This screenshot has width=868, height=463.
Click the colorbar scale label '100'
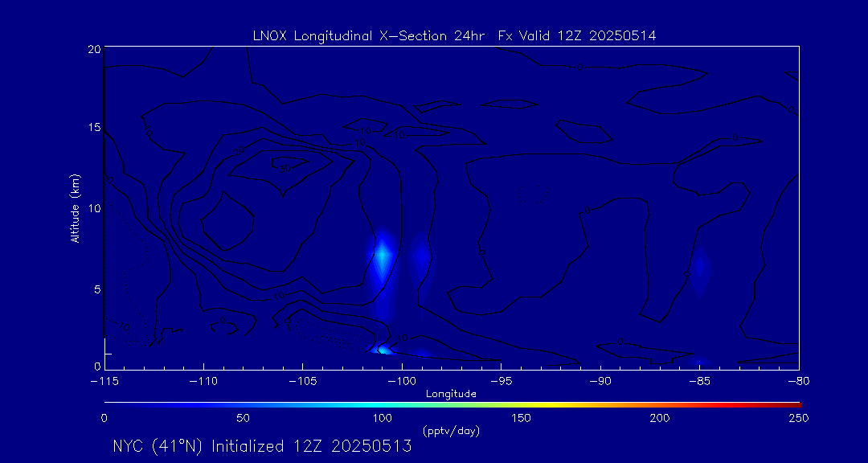coord(383,418)
